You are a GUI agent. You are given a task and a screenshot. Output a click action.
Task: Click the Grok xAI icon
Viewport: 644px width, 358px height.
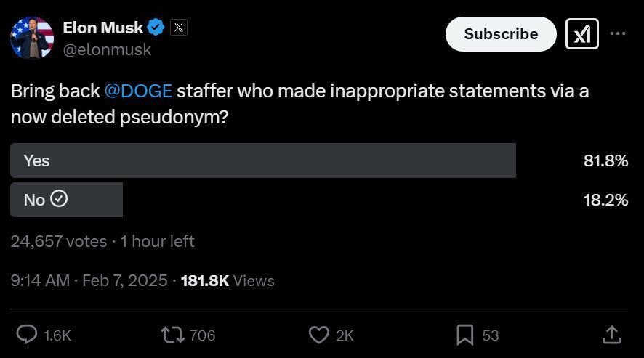click(581, 34)
